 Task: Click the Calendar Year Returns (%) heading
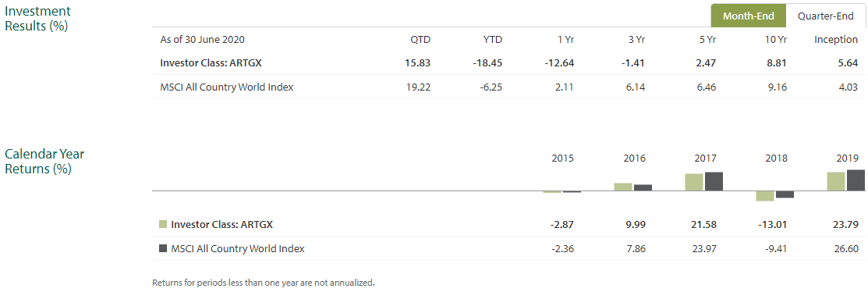pos(44,162)
